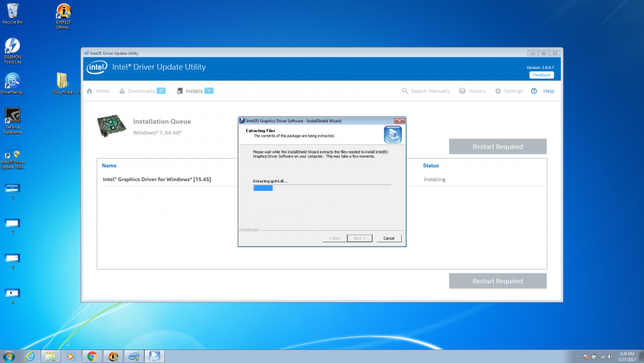Open the DriverNavigator desktop shortcut

pos(12,83)
